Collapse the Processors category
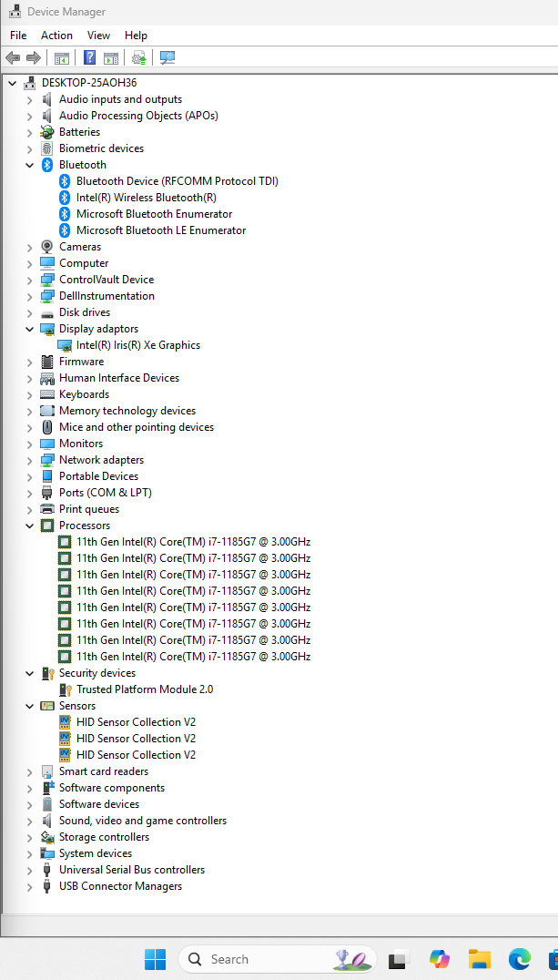 (30, 526)
